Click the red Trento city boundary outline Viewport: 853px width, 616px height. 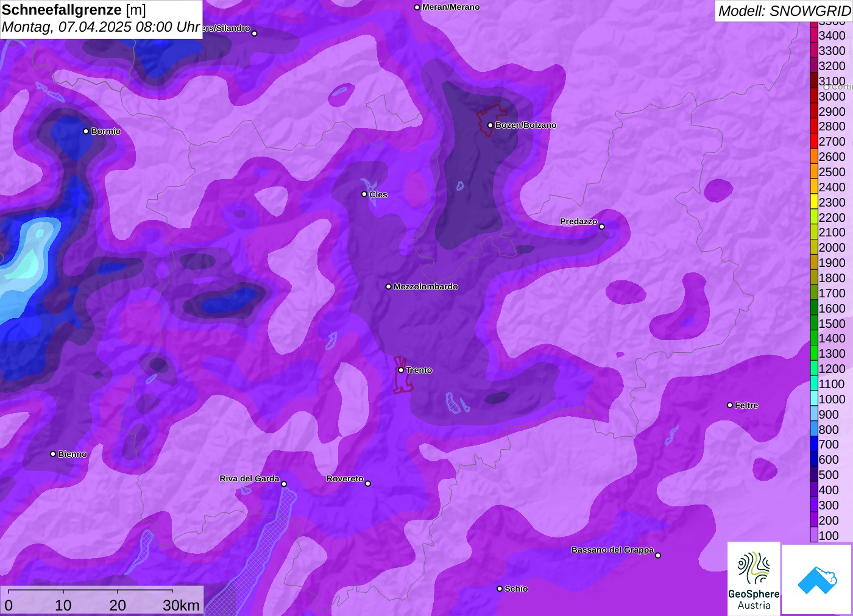tap(403, 375)
